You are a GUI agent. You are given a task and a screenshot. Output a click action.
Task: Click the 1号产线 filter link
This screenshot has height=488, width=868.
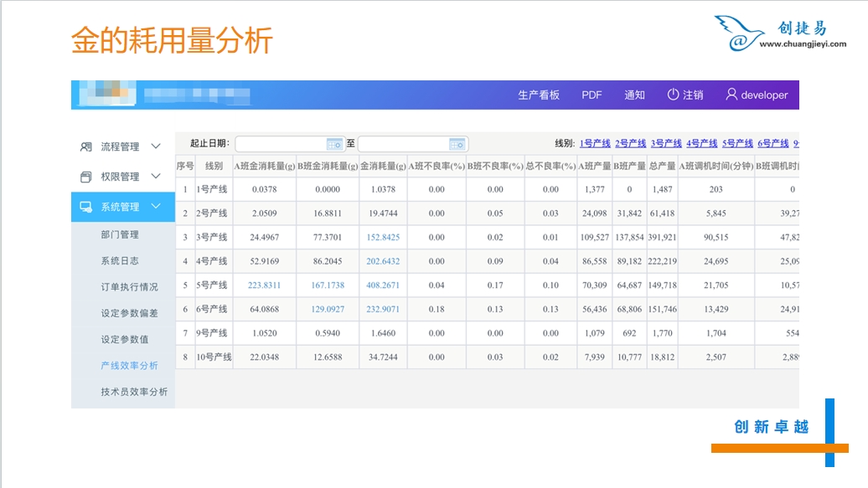tap(595, 144)
